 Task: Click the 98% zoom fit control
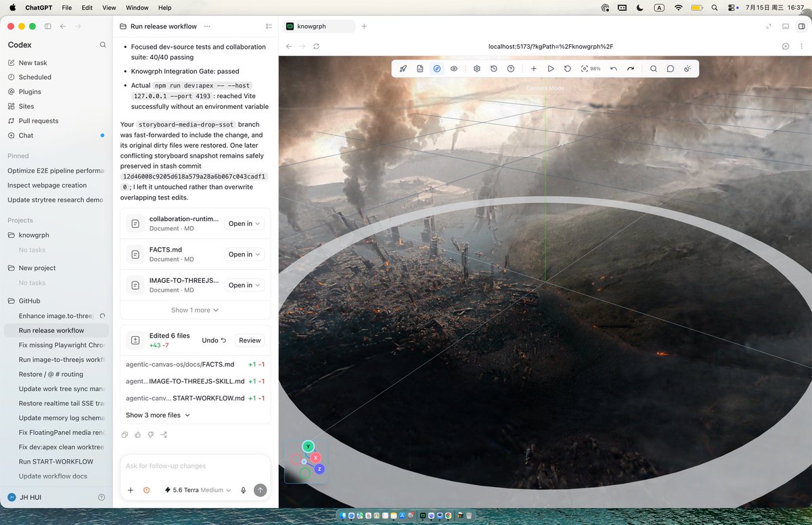591,68
